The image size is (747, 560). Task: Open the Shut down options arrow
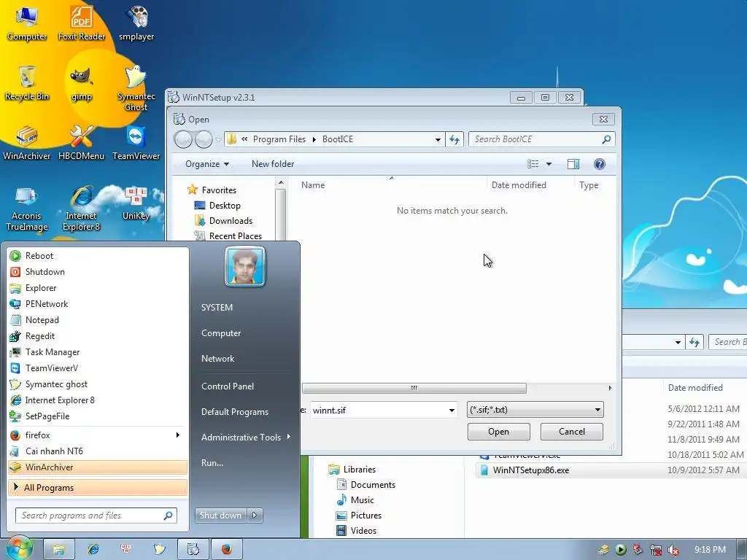pyautogui.click(x=255, y=516)
